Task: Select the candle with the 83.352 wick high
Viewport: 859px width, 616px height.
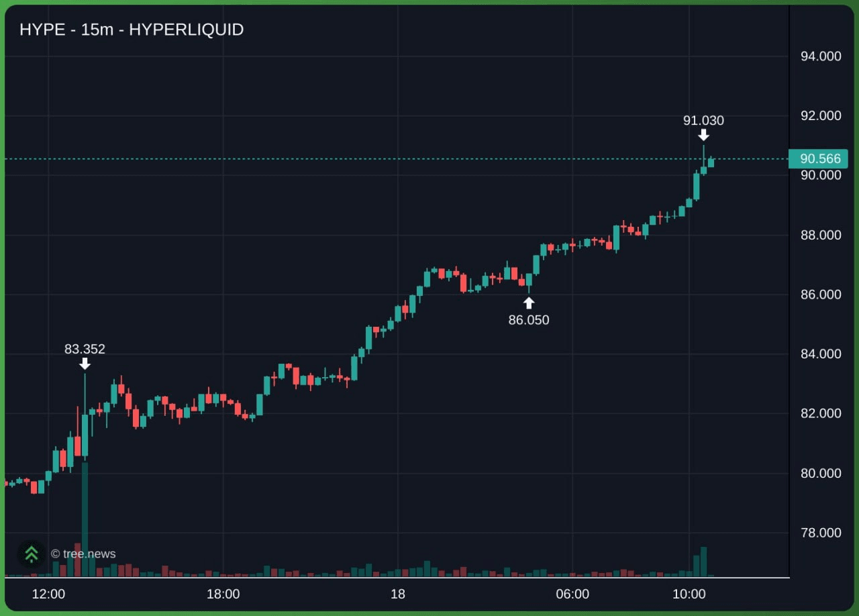Action: coord(85,416)
